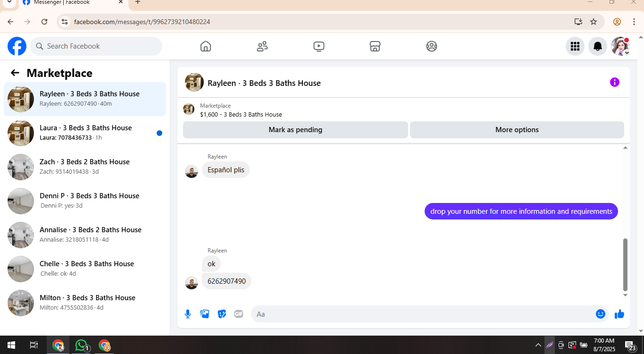Open the emoji picker in message box
The width and height of the screenshot is (644, 354).
601,314
